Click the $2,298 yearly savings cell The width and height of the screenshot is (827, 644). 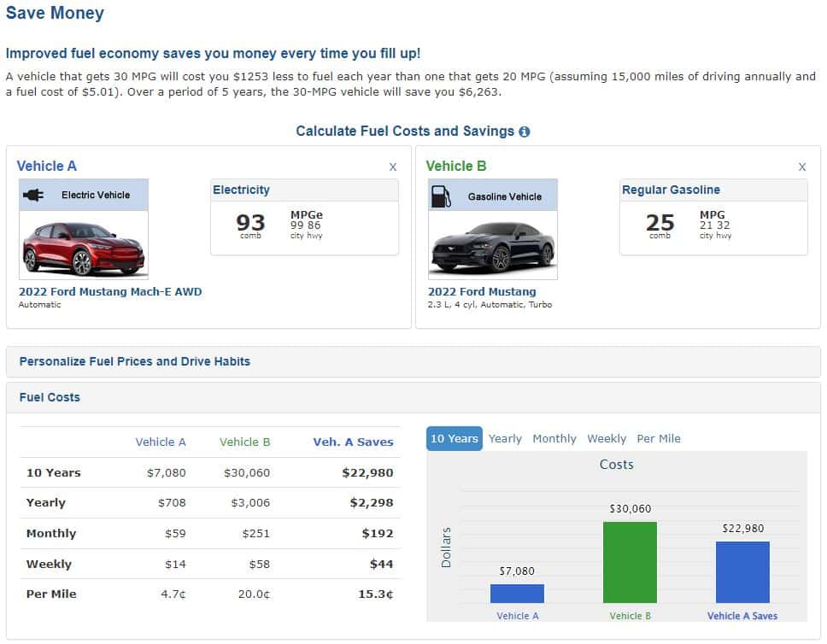(x=372, y=503)
